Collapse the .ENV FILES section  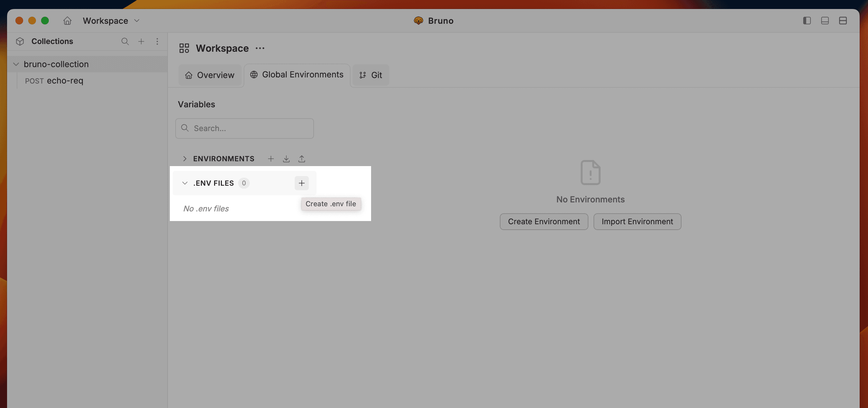click(x=185, y=183)
